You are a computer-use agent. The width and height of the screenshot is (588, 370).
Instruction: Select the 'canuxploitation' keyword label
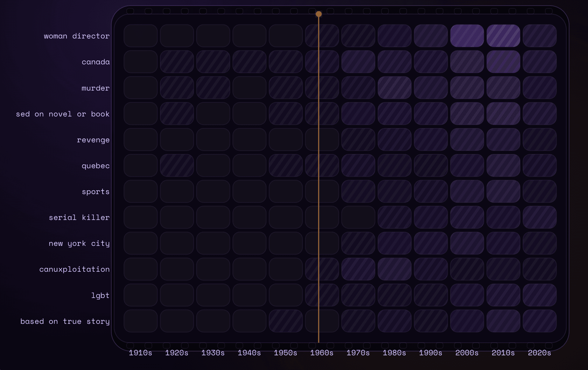pyautogui.click(x=74, y=269)
